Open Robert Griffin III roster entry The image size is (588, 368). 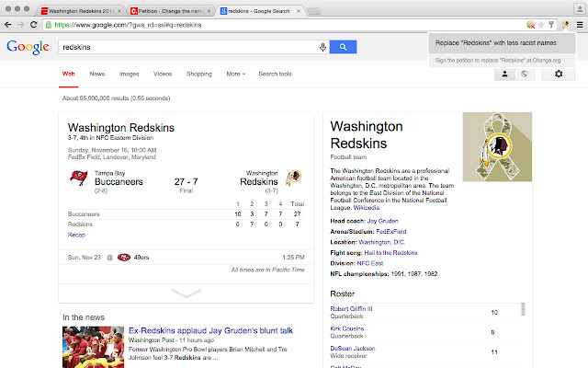coord(351,309)
